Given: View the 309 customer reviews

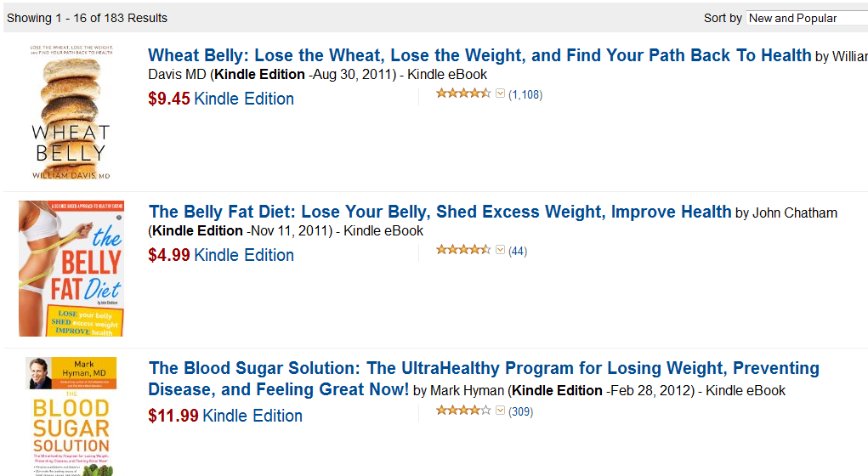Looking at the screenshot, I should point(520,411).
